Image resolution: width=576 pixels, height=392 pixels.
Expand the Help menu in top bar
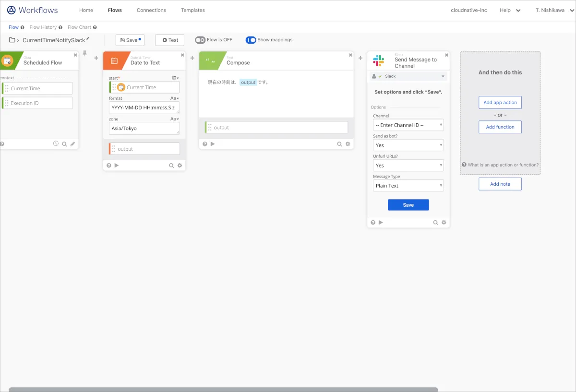510,10
